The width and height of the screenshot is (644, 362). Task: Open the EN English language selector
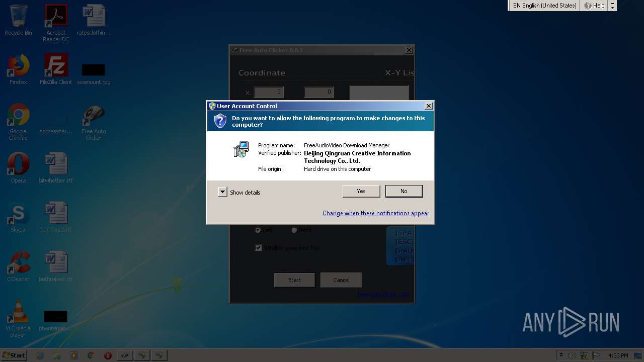(x=544, y=6)
